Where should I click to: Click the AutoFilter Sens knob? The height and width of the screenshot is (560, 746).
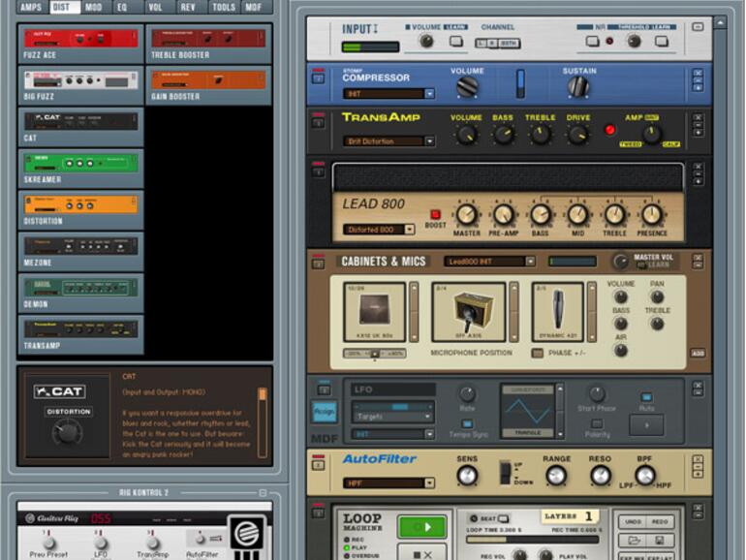point(467,476)
